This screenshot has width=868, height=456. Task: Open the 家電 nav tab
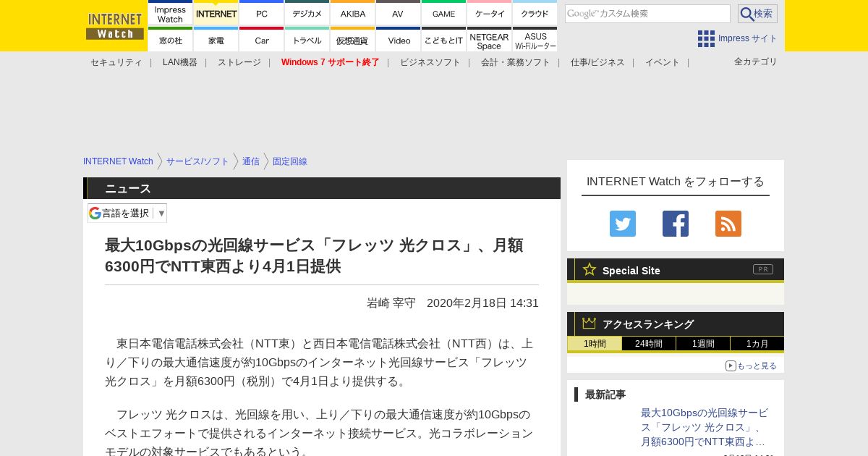[x=216, y=39]
